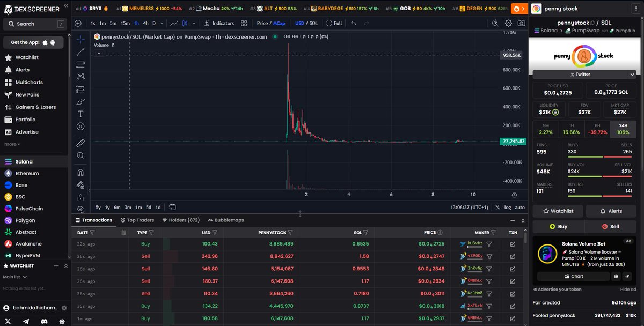Filter transactions by USD column

click(215, 233)
